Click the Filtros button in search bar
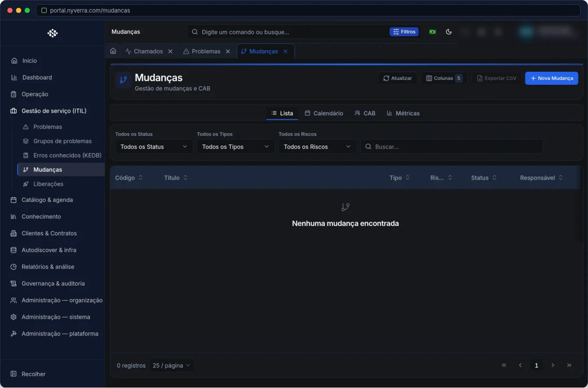588x388 pixels. coord(404,32)
